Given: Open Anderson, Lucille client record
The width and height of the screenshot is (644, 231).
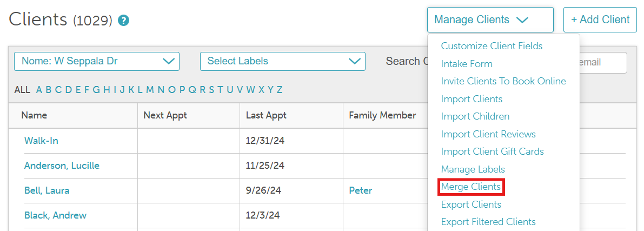Looking at the screenshot, I should (x=62, y=166).
